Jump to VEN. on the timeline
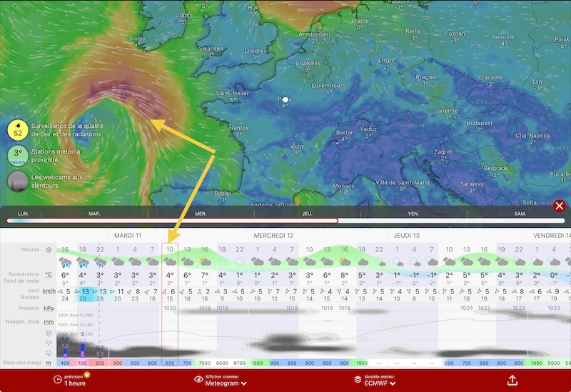The width and height of the screenshot is (571, 392). (413, 213)
